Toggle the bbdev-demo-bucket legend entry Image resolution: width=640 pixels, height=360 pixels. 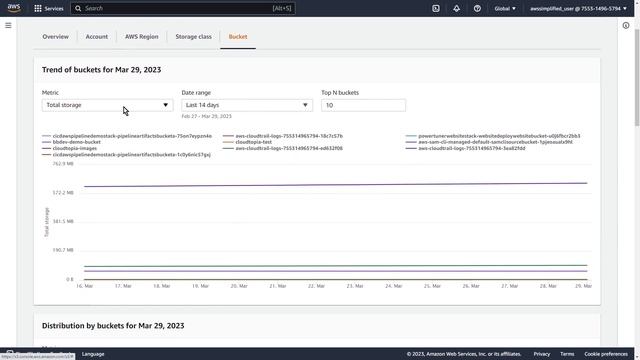71,142
